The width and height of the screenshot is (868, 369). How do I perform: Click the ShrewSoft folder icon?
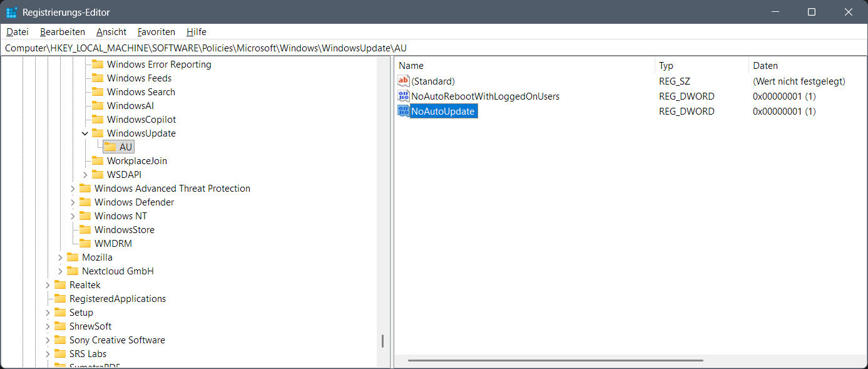click(60, 326)
